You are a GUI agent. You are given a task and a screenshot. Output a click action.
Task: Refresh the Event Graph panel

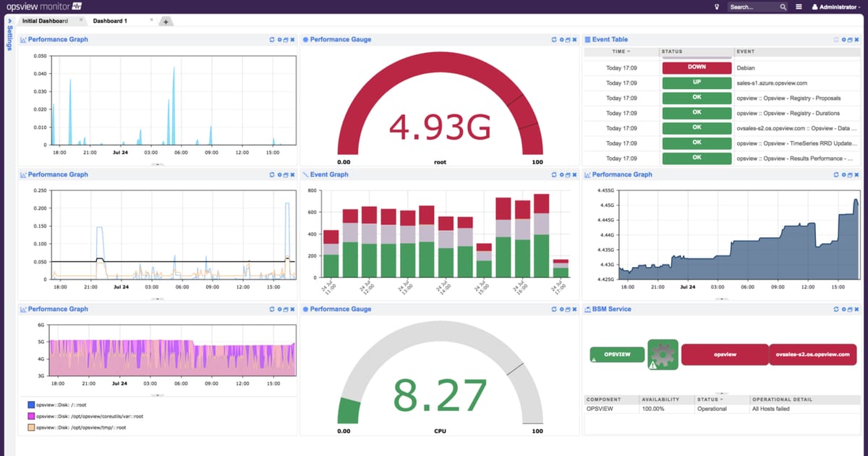tap(553, 174)
